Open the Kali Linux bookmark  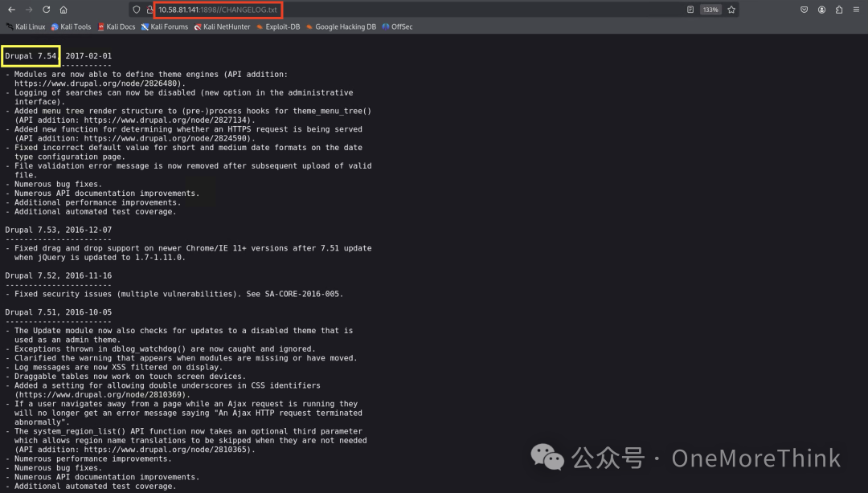26,26
